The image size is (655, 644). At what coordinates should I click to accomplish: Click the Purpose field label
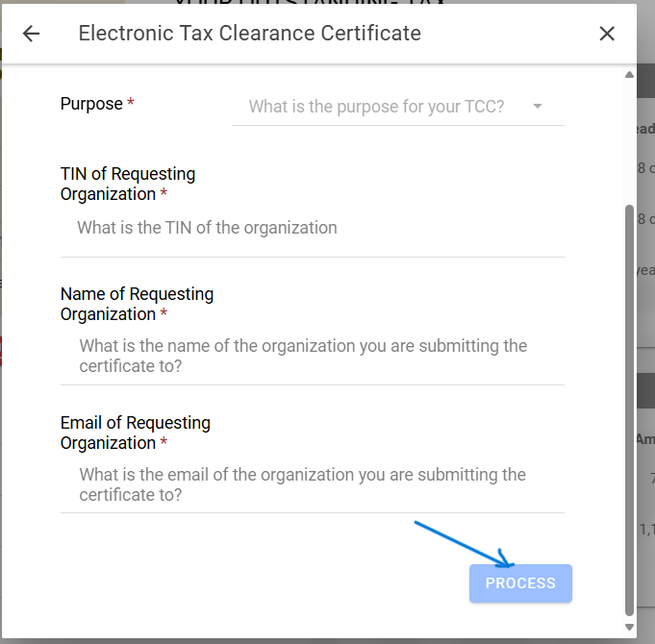[x=91, y=104]
